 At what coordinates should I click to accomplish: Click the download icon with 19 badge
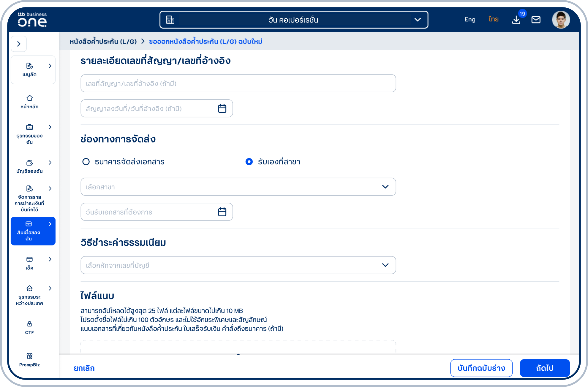pos(516,20)
